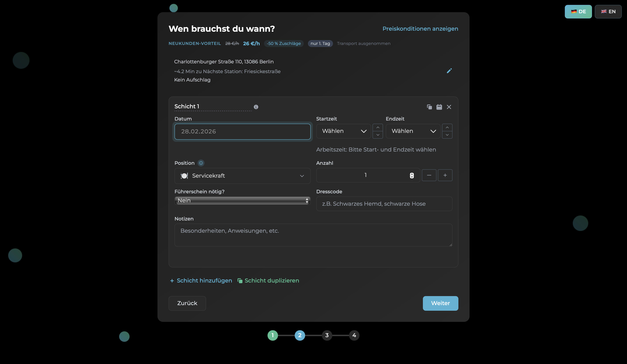Click the info icon next to Schicht 1
627x364 pixels.
coord(256,107)
